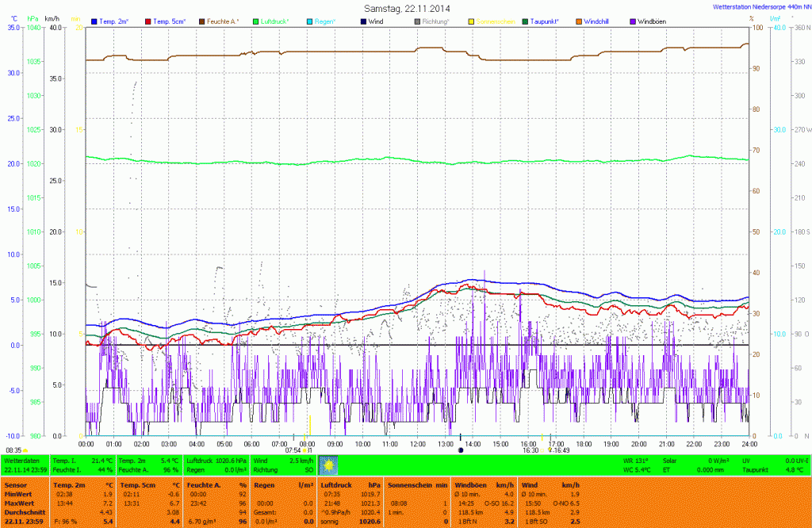The width and height of the screenshot is (812, 528).
Task: Click the 07:54 sunrise time marker
Action: click(x=292, y=450)
